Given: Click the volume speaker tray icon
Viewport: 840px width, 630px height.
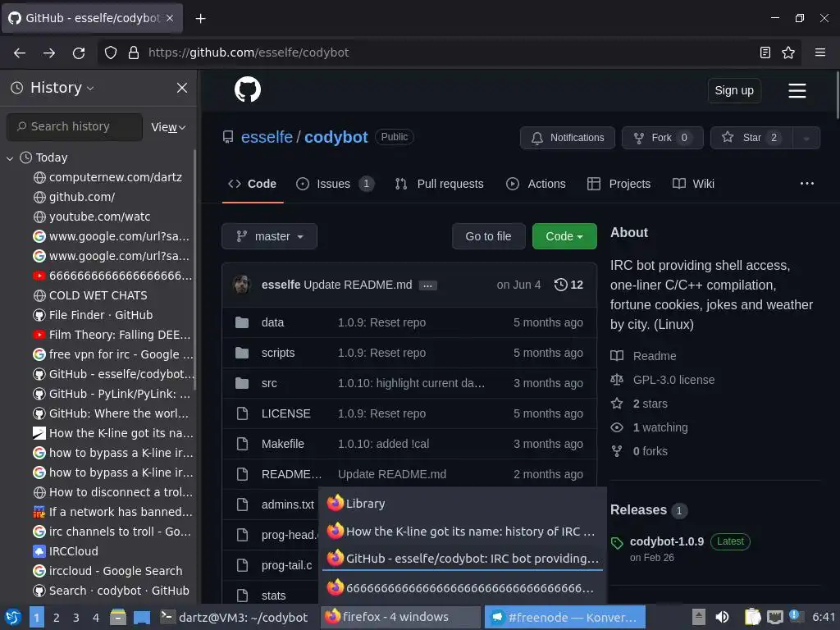Looking at the screenshot, I should click(x=722, y=617).
